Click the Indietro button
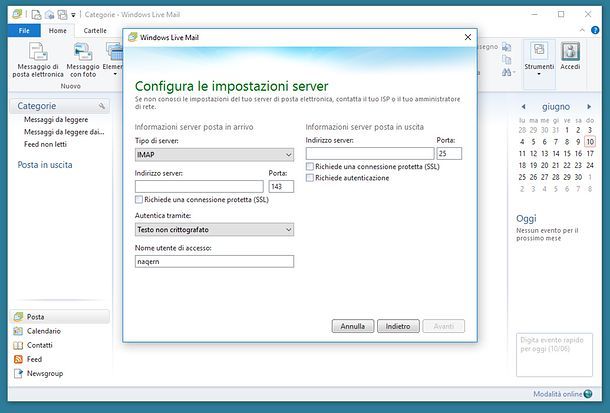 (398, 326)
